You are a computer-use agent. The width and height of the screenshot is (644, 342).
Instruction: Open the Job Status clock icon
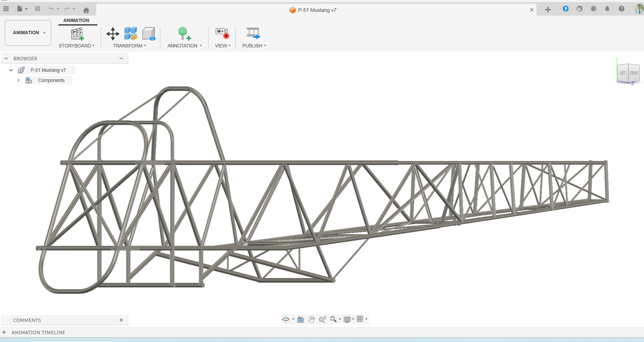click(593, 9)
